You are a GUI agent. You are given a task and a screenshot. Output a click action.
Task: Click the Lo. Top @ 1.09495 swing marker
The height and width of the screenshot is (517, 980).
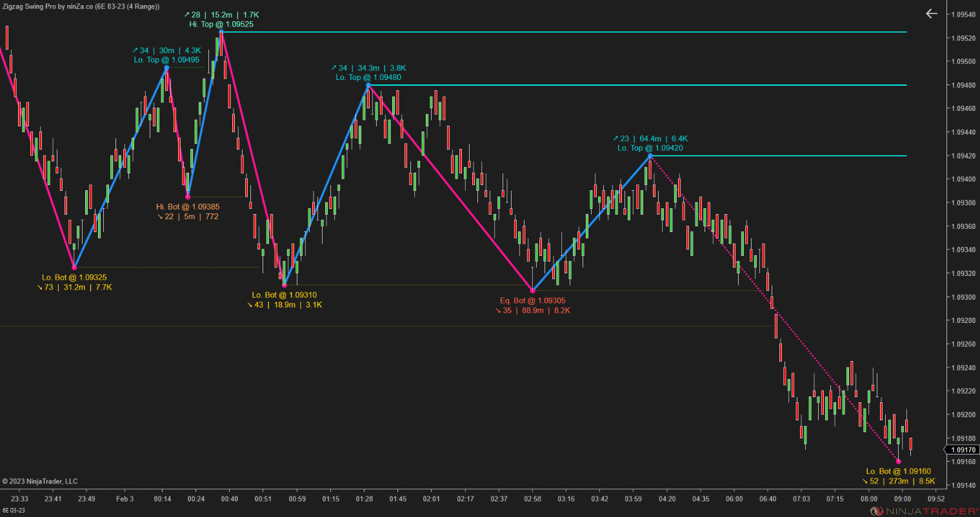166,68
